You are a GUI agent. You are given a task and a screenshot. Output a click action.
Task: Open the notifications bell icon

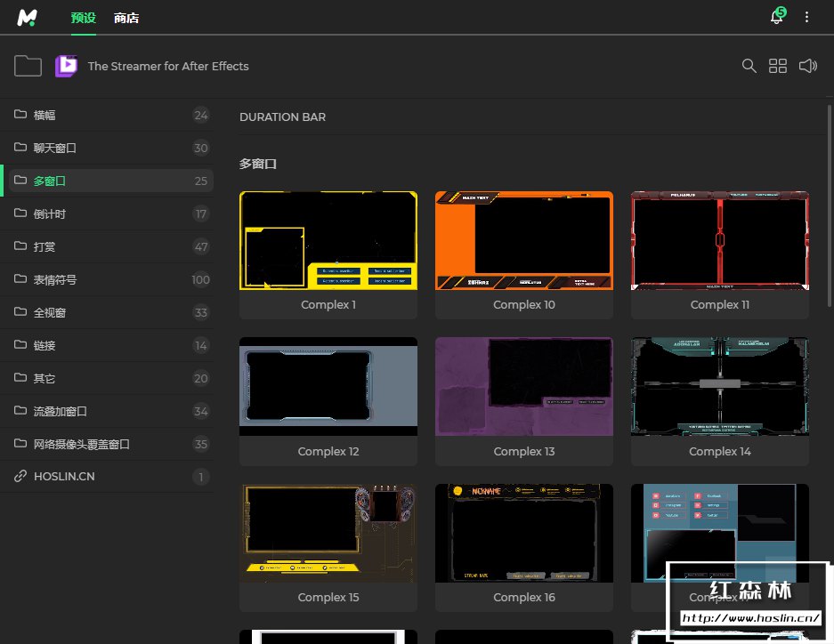[777, 18]
